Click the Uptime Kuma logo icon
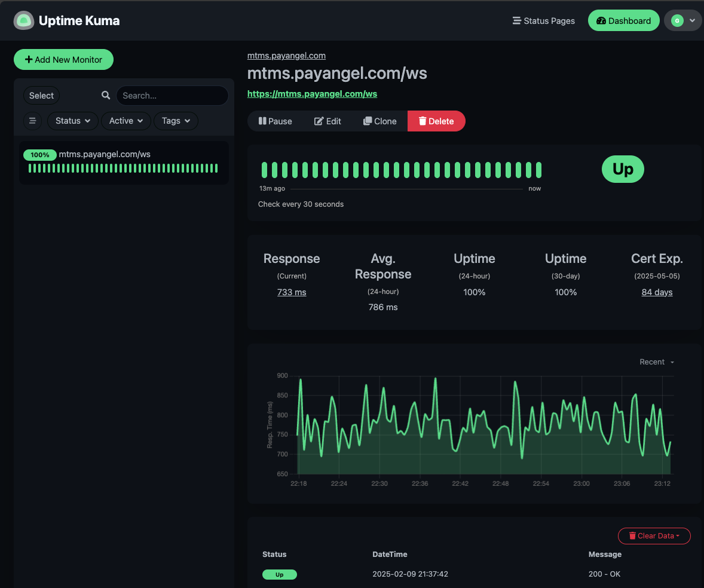Viewport: 704px width, 588px height. [x=24, y=20]
